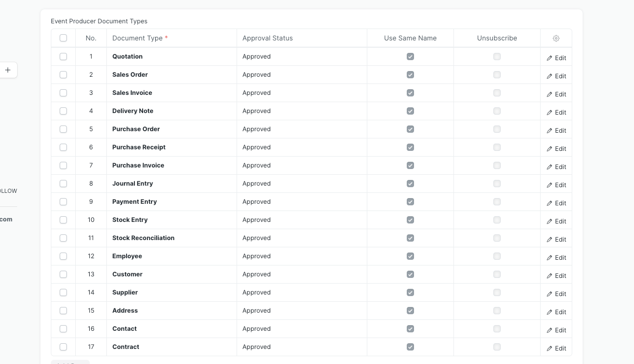Edit the Address document type
The height and width of the screenshot is (364, 634).
[x=556, y=312]
